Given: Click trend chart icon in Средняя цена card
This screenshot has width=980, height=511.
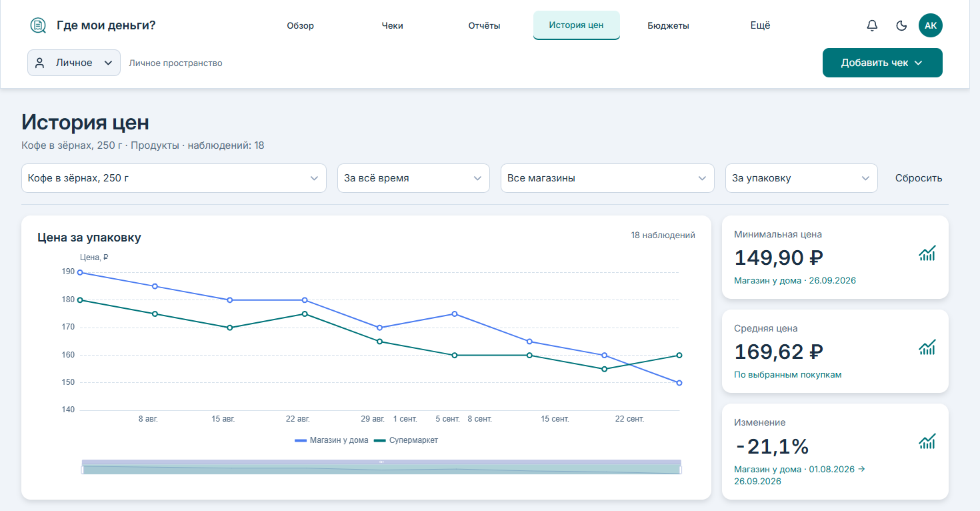Looking at the screenshot, I should tap(927, 347).
